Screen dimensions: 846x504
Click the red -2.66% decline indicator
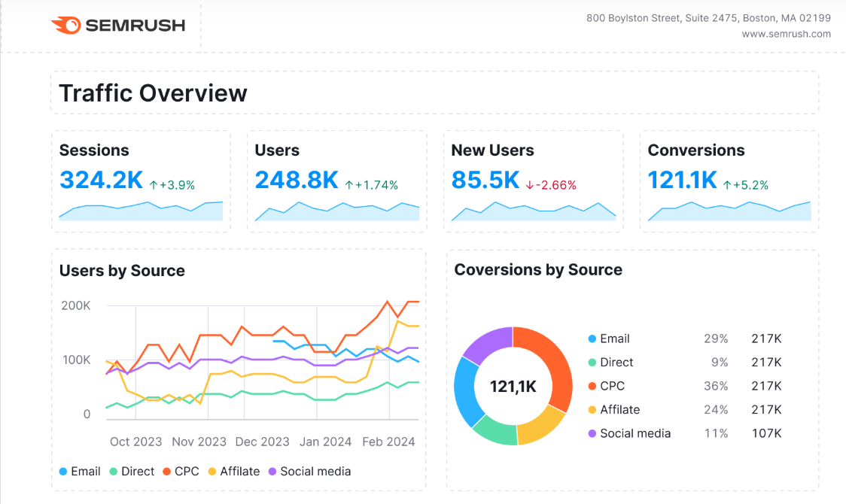click(x=551, y=185)
